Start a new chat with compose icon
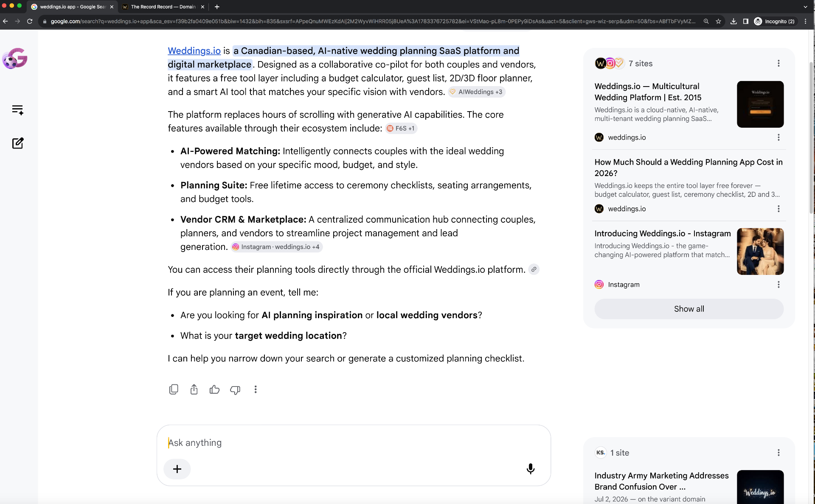 click(x=18, y=143)
